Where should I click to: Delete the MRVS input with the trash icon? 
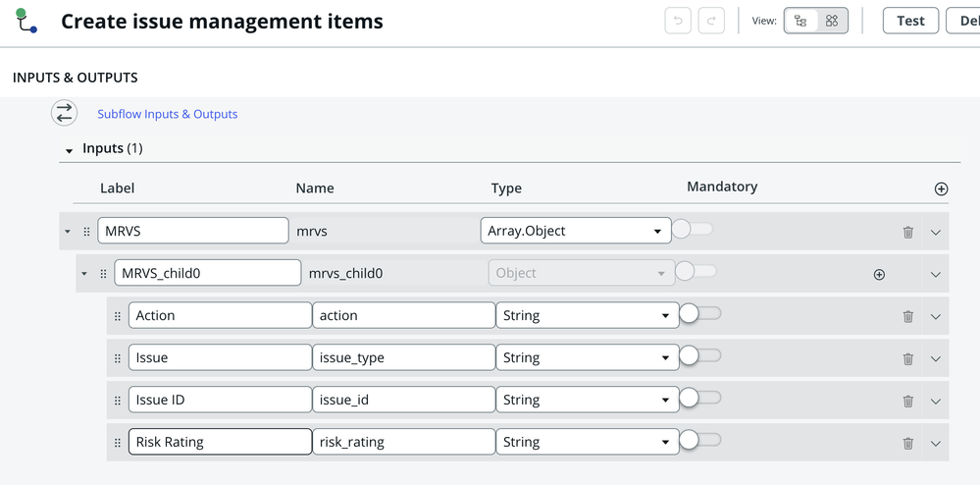pyautogui.click(x=908, y=232)
